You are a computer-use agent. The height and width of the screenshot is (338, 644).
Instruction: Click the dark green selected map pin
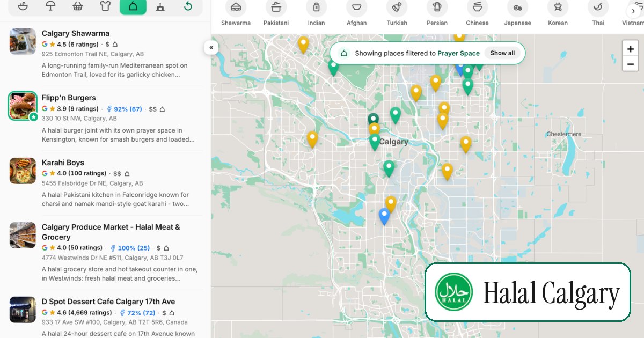tap(373, 119)
